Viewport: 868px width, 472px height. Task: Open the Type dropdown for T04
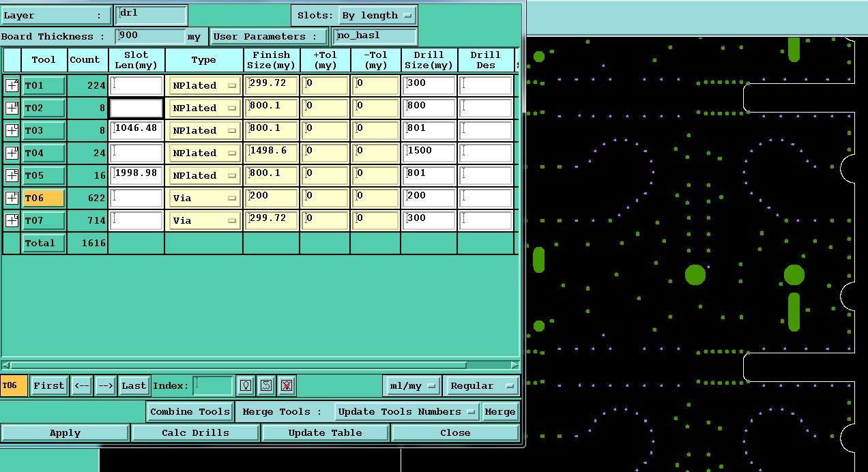[205, 153]
